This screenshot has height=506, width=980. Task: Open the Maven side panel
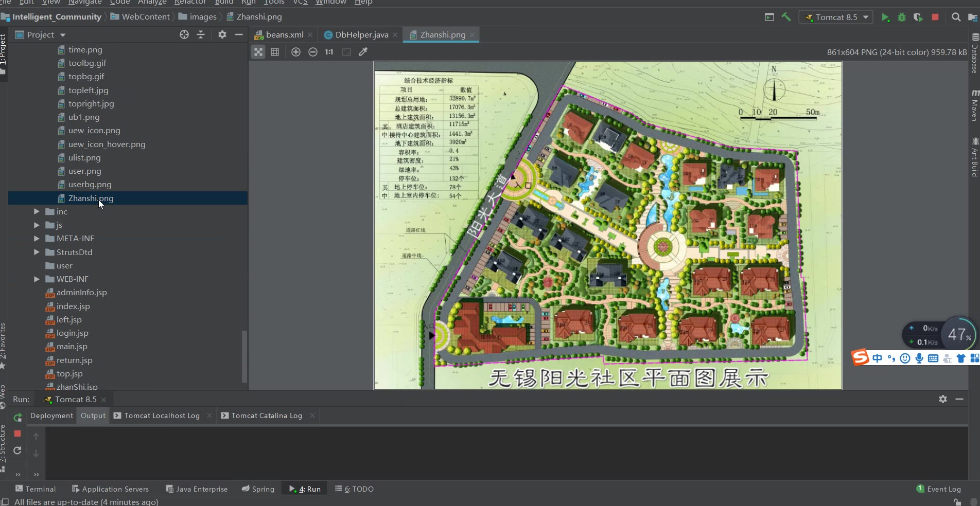(975, 105)
